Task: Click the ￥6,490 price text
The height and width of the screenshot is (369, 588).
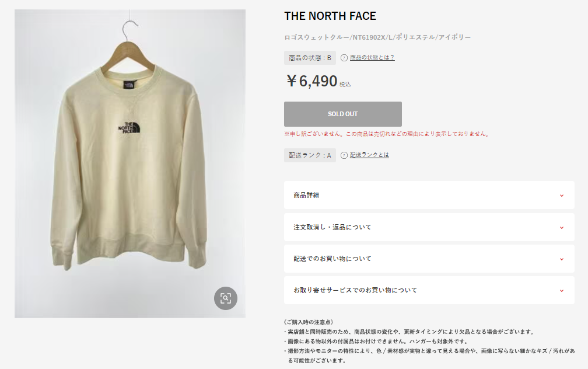Action: pyautogui.click(x=311, y=81)
